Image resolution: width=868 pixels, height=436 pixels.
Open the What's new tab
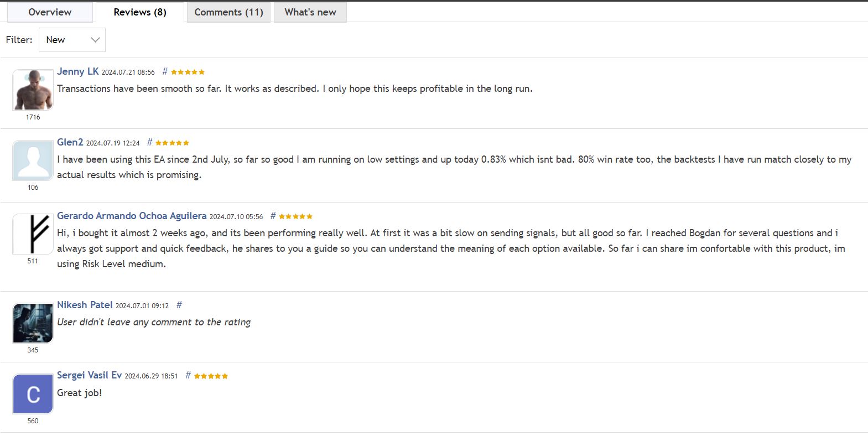point(310,12)
